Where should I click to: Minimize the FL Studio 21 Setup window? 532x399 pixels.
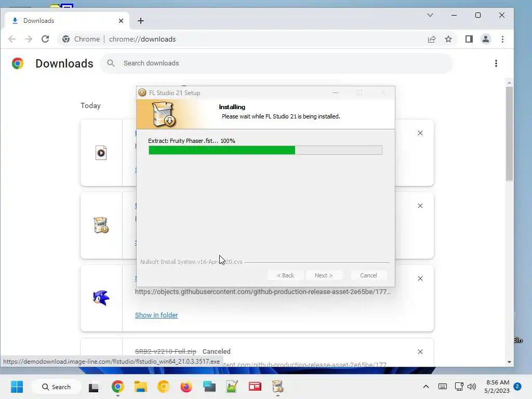tap(336, 92)
